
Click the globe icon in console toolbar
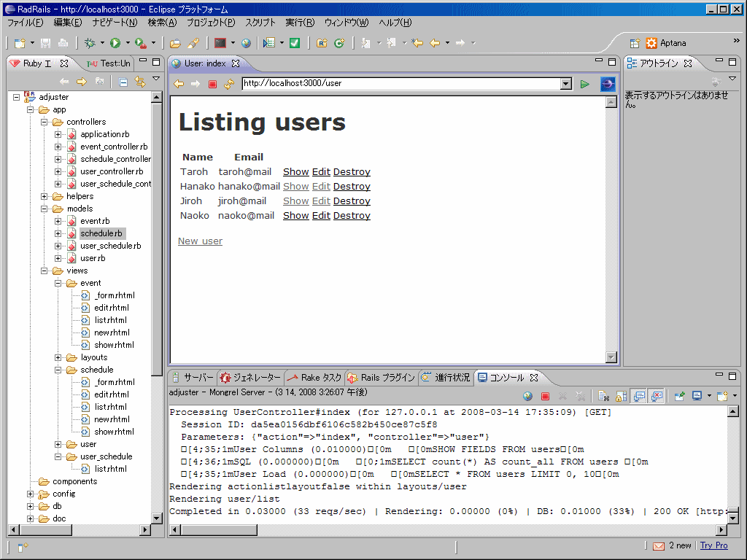point(527,396)
